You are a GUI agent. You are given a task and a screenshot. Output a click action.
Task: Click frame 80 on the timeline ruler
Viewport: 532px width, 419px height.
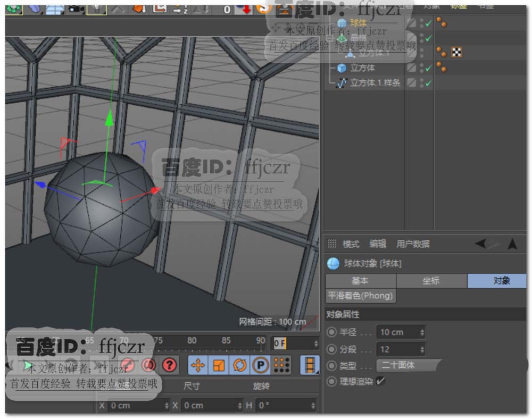[x=192, y=340]
